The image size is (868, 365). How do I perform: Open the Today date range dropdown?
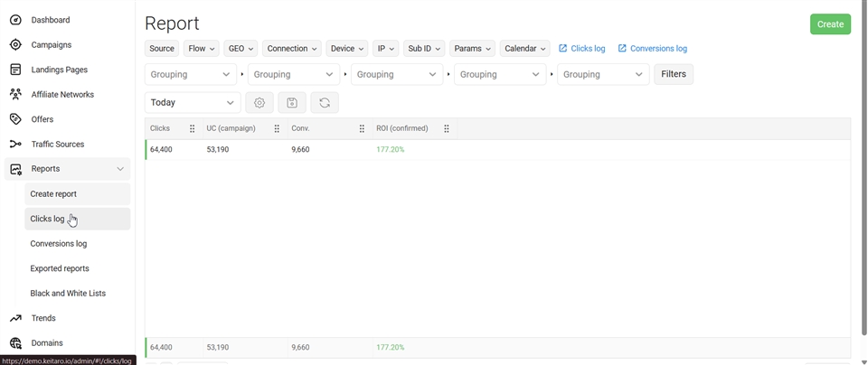coord(193,103)
